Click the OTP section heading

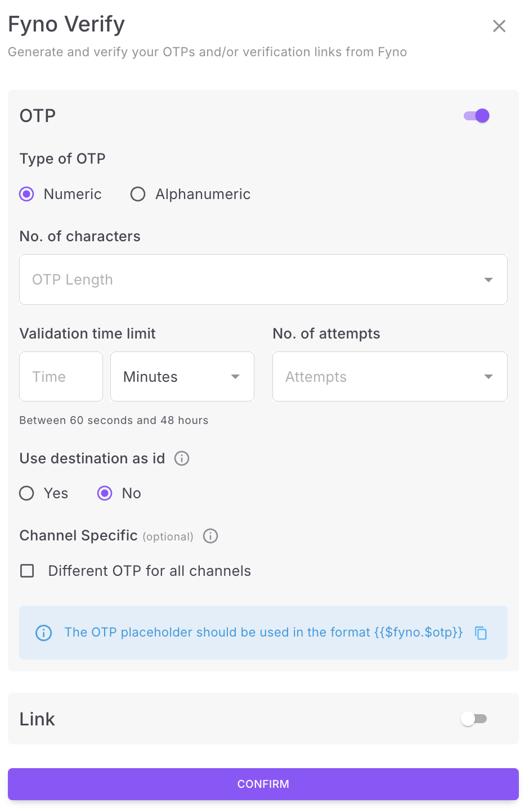[x=38, y=116]
